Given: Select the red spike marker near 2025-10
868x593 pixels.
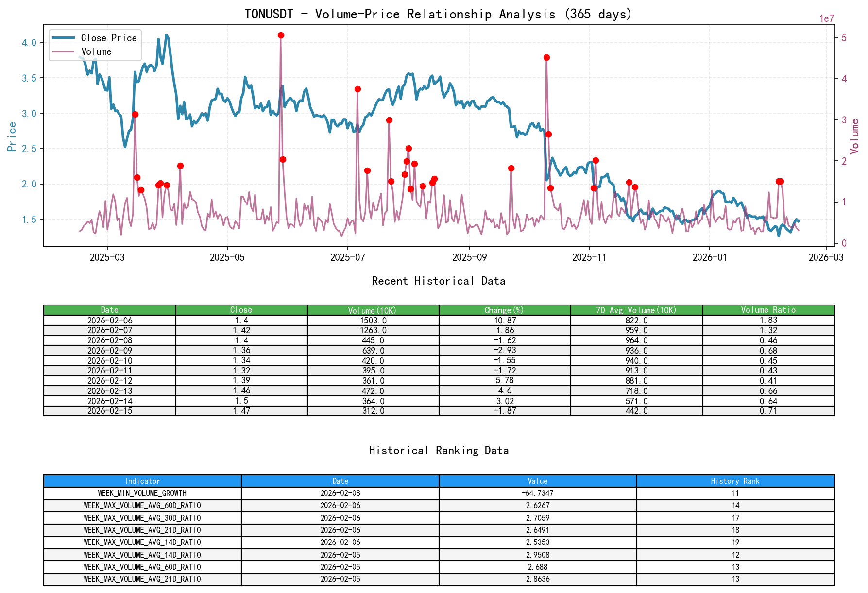Looking at the screenshot, I should [546, 58].
